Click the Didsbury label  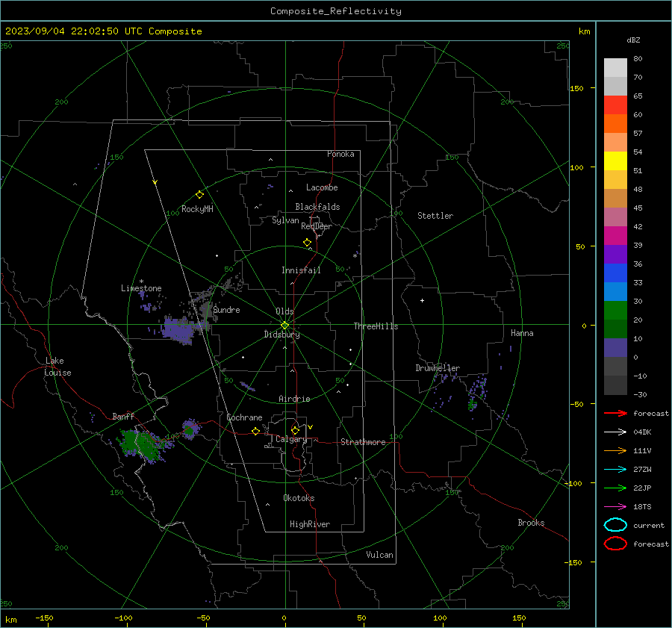pyautogui.click(x=281, y=335)
